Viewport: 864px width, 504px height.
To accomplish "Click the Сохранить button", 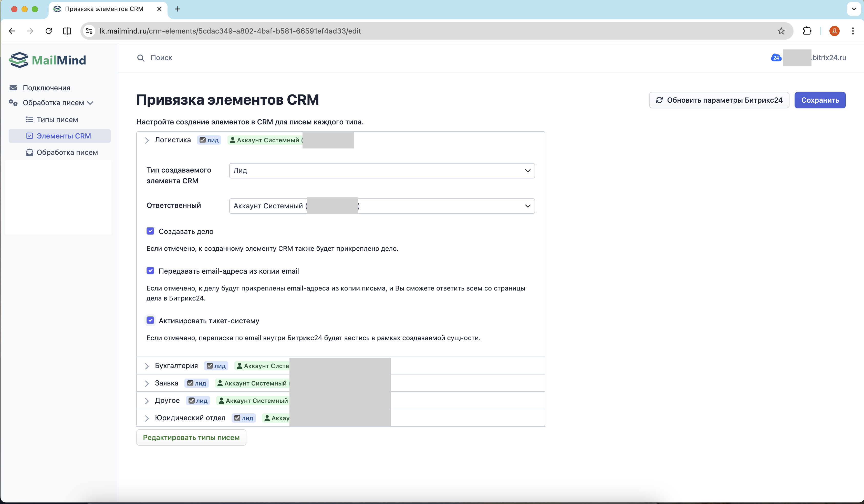I will tap(820, 100).
